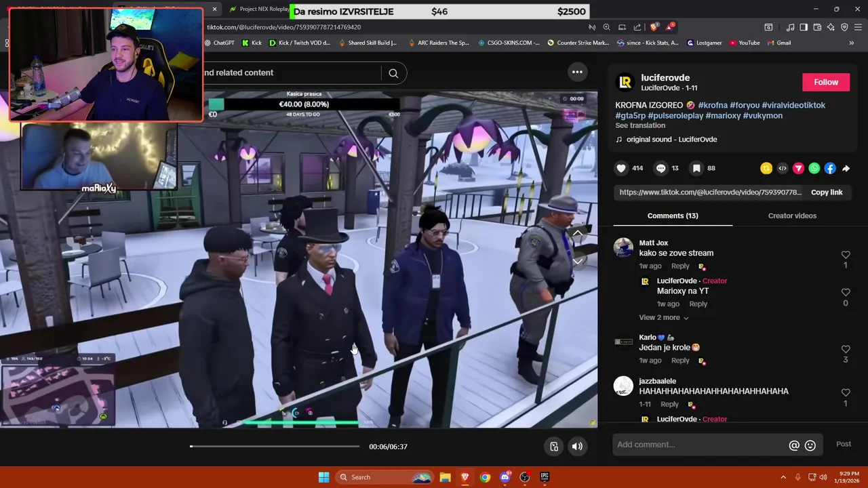The width and height of the screenshot is (868, 488).
Task: Select the Comments (13) tab
Action: pos(673,216)
